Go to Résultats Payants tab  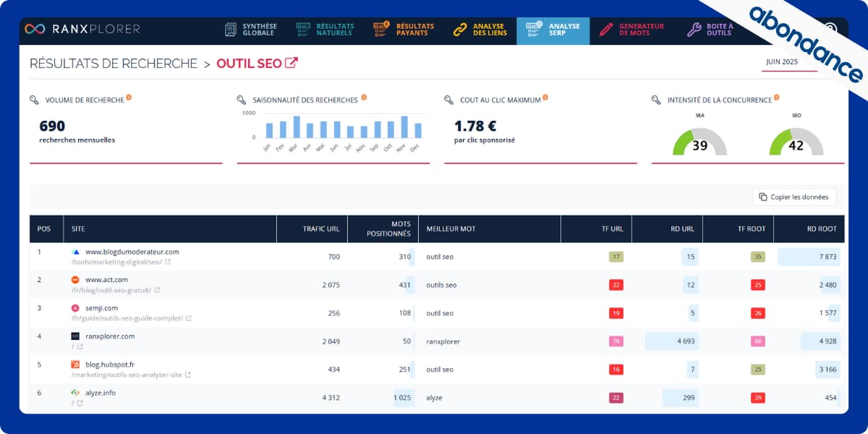click(404, 30)
